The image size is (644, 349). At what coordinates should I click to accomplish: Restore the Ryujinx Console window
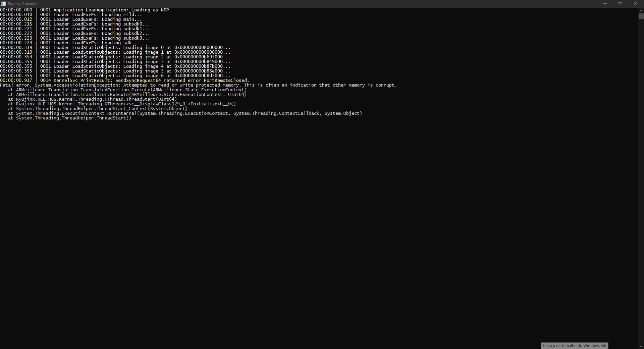(620, 4)
